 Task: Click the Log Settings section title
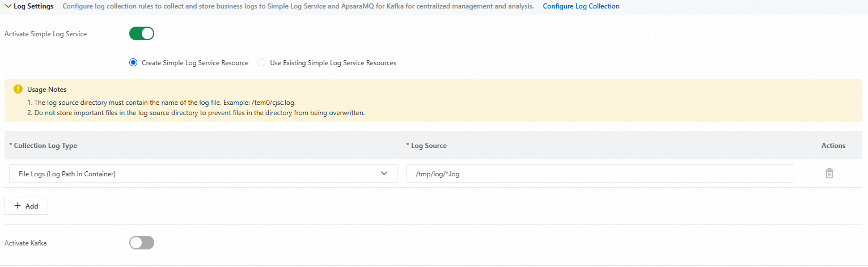[33, 6]
